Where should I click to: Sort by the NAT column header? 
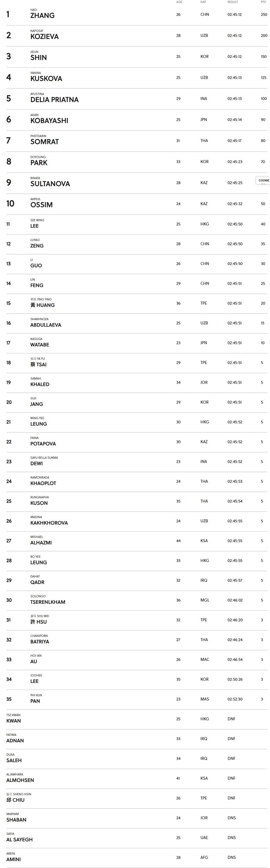(x=203, y=2)
